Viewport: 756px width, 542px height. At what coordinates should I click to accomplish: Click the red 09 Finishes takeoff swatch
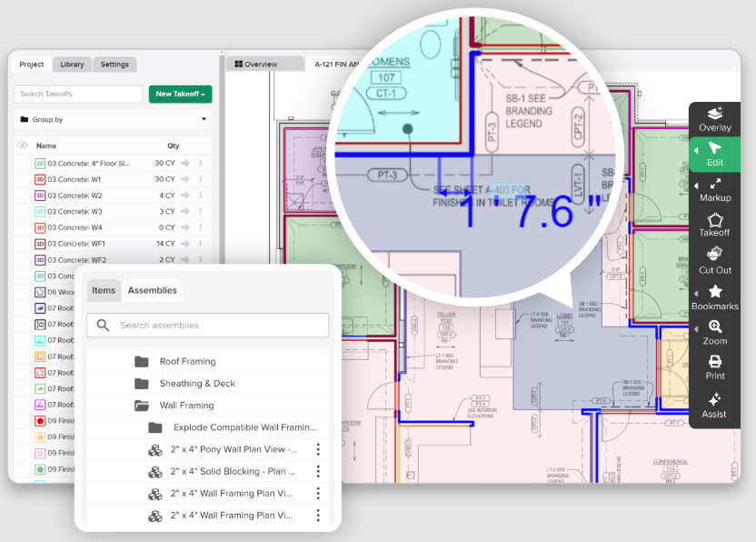40,421
